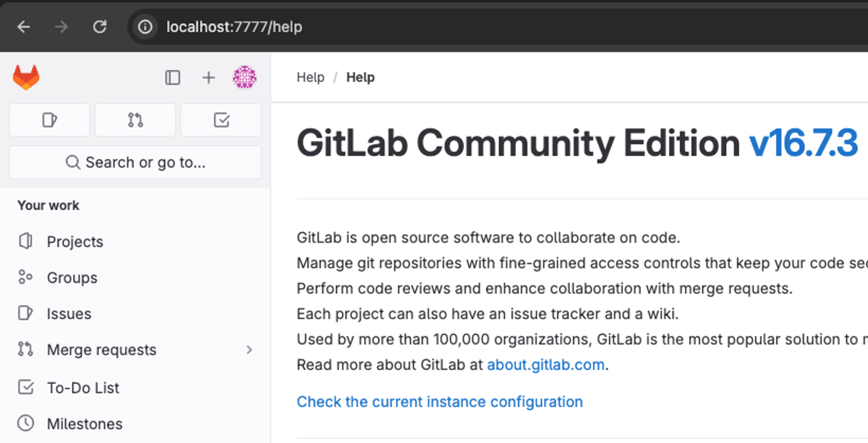Click the Issues sidebar icon
868x443 pixels.
click(26, 313)
